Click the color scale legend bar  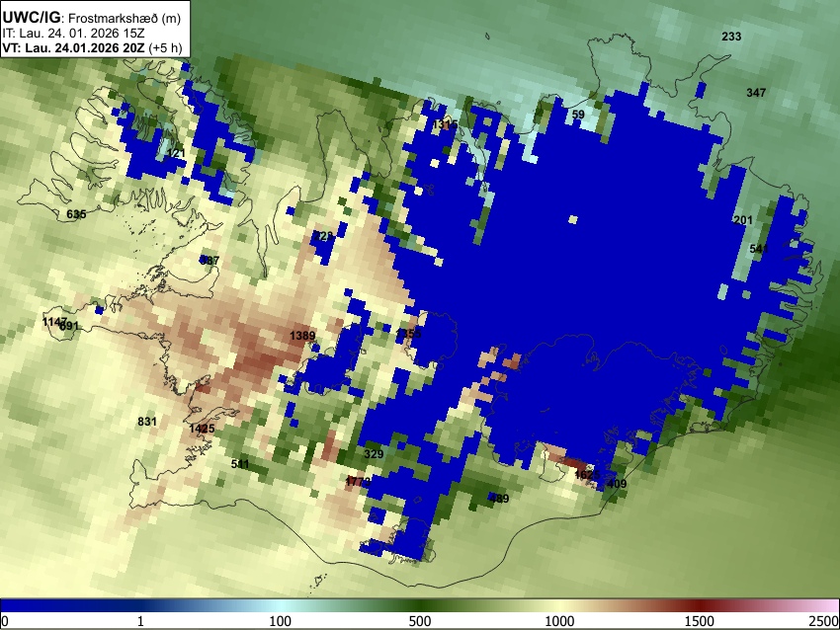coord(420,605)
